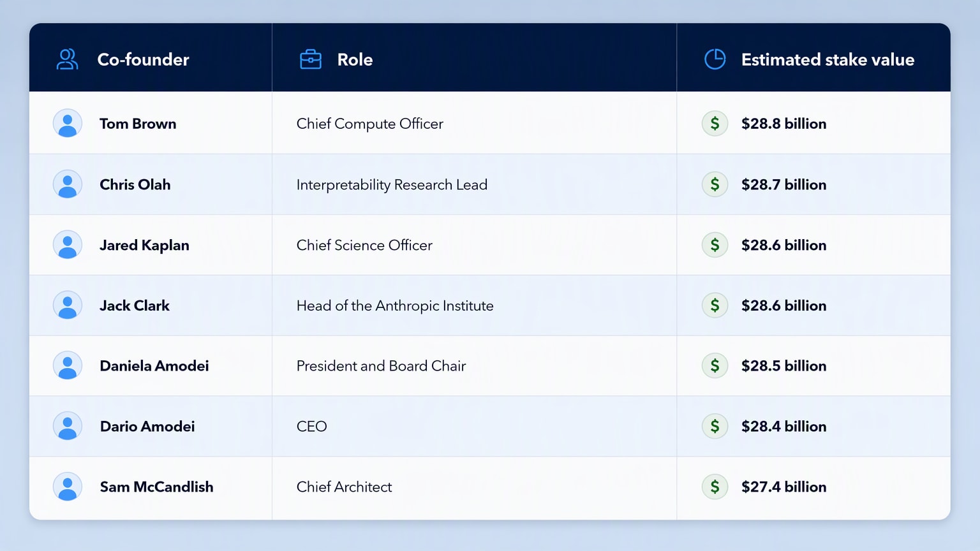Click Chris Olah's avatar icon
The width and height of the screenshot is (980, 551).
[68, 184]
